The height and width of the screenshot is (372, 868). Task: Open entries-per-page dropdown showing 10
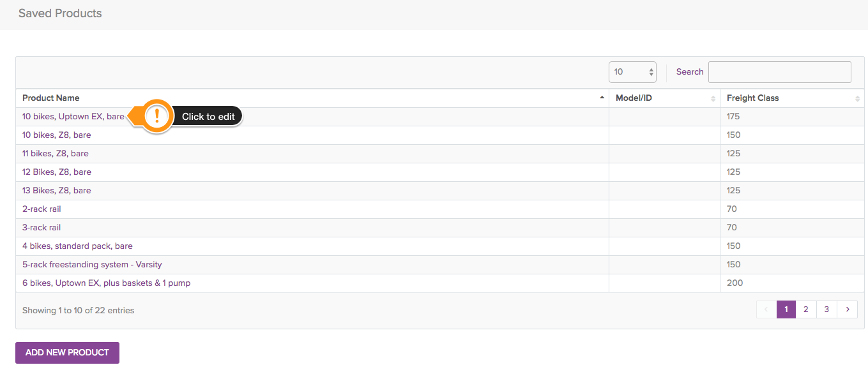pos(632,72)
